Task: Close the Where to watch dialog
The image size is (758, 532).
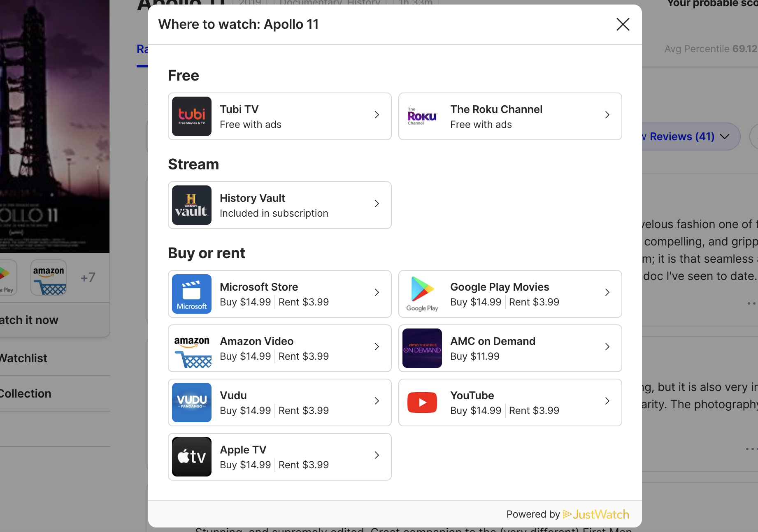Action: tap(623, 24)
